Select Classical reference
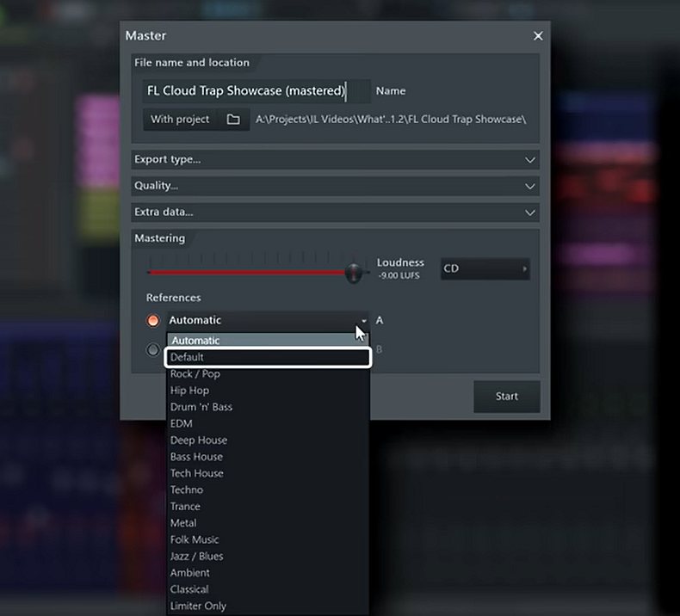 (x=268, y=589)
